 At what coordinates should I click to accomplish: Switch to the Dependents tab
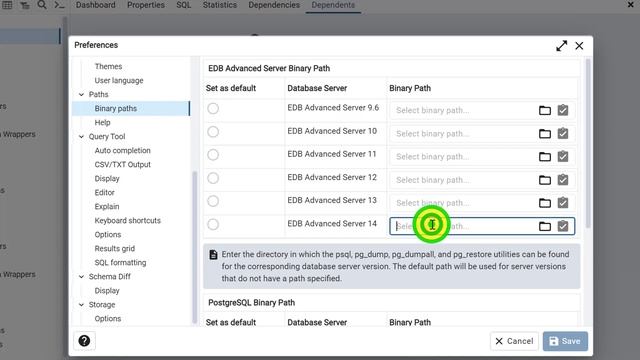333,5
